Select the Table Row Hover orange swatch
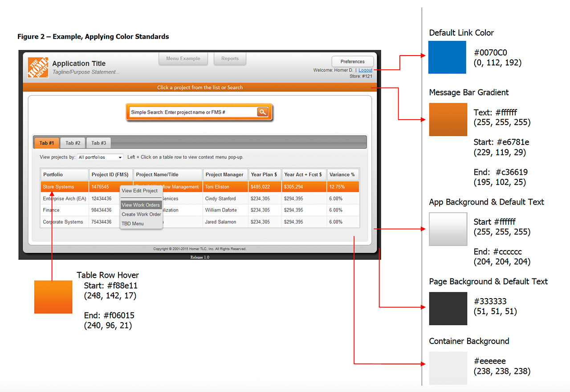 [x=53, y=297]
